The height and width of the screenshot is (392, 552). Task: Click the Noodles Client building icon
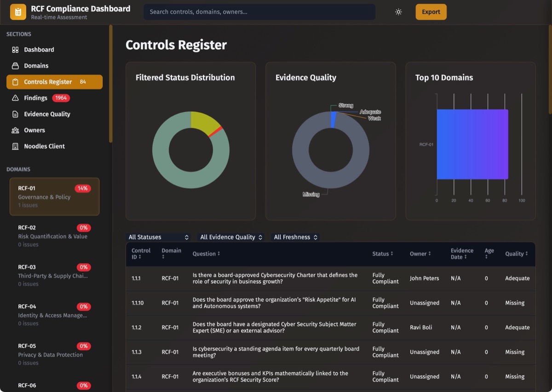15,146
